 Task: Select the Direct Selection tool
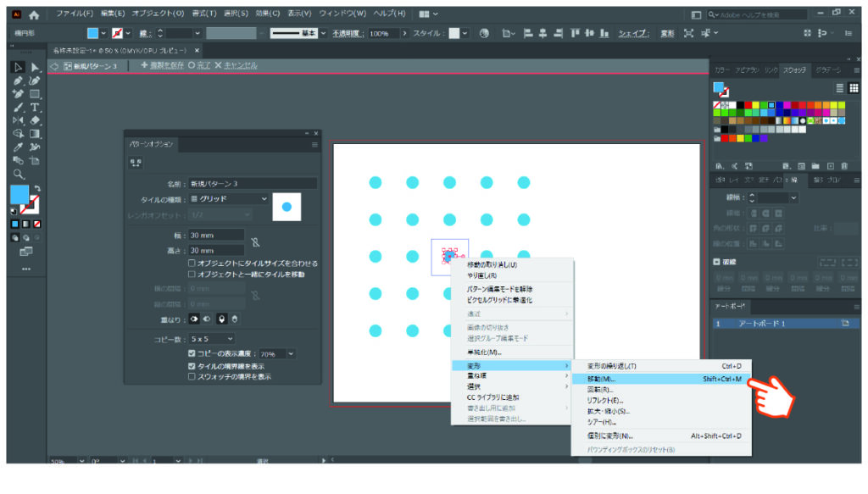tap(35, 67)
